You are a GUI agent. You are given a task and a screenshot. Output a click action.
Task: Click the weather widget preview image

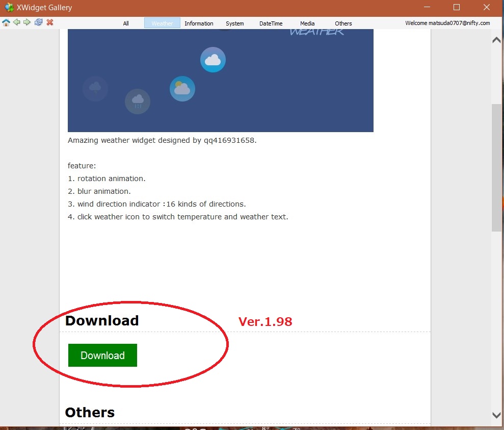point(221,81)
